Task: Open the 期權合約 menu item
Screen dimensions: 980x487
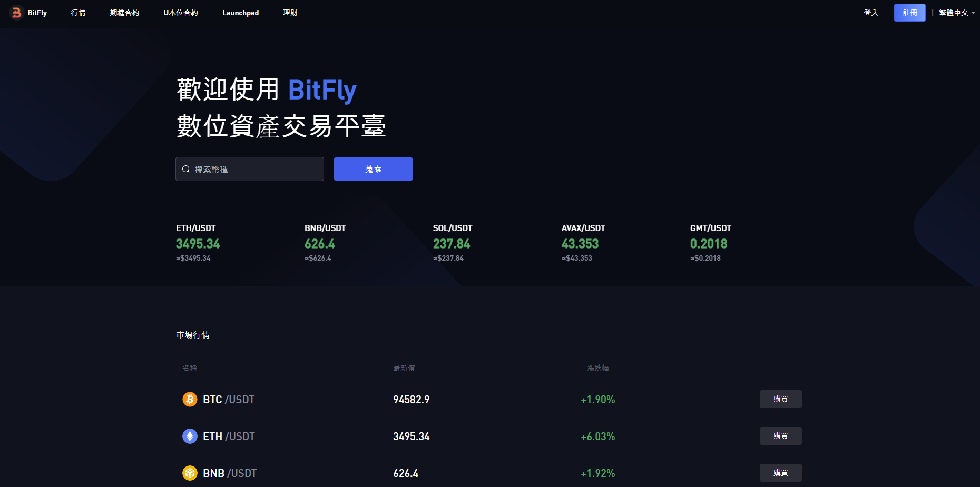Action: click(x=124, y=13)
